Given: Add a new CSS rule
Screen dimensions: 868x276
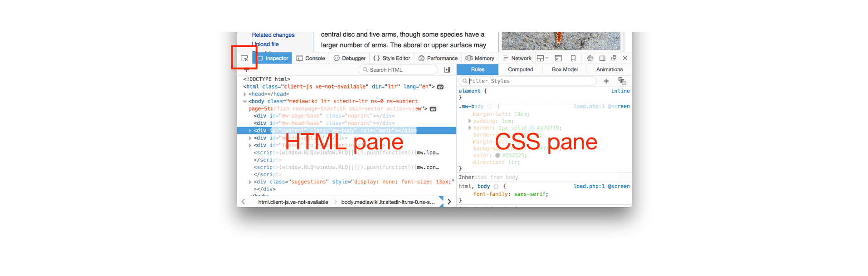Looking at the screenshot, I should click(x=606, y=81).
